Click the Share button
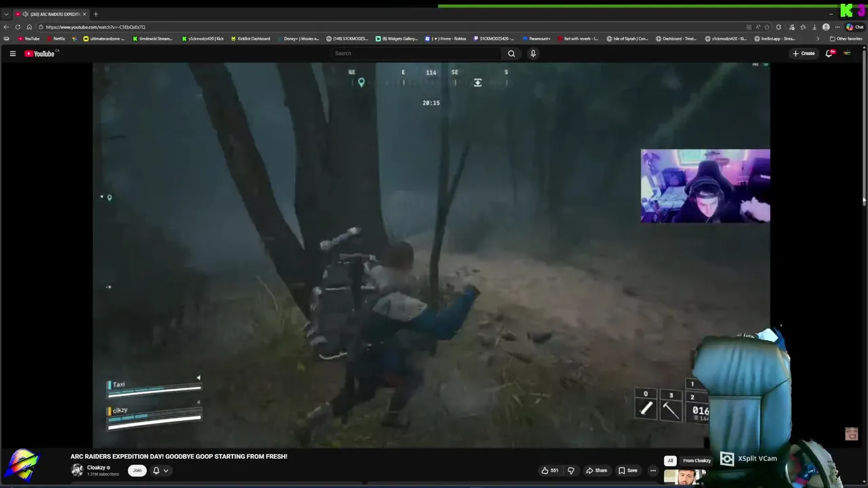 [x=597, y=470]
